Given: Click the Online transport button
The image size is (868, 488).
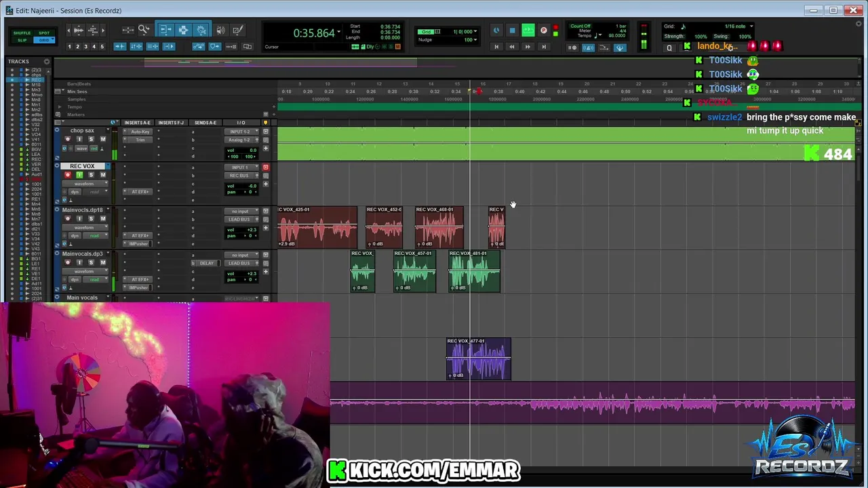Looking at the screenshot, I should click(496, 30).
